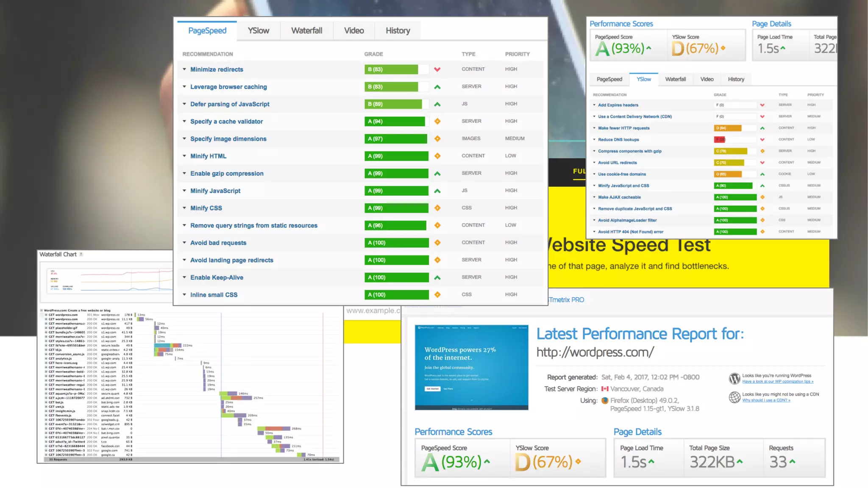Expand the Avoid bad requests row
Viewport: 868px width, 488px height.
pos(184,243)
